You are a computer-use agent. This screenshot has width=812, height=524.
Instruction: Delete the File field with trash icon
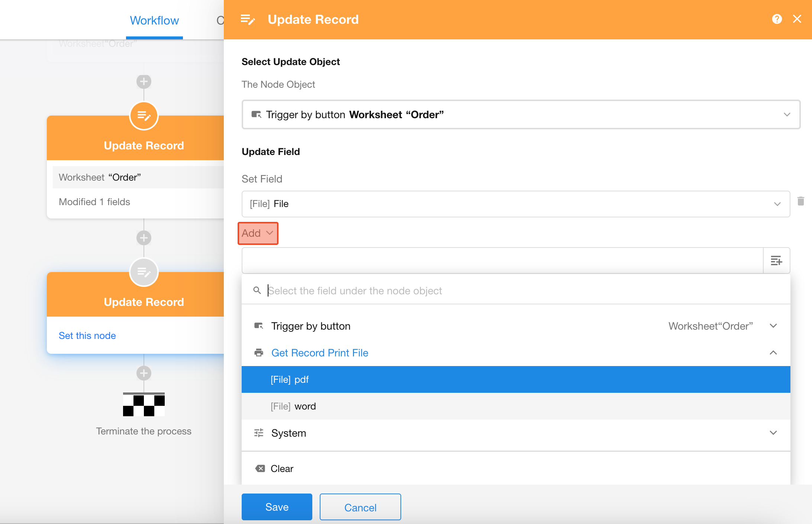(801, 201)
